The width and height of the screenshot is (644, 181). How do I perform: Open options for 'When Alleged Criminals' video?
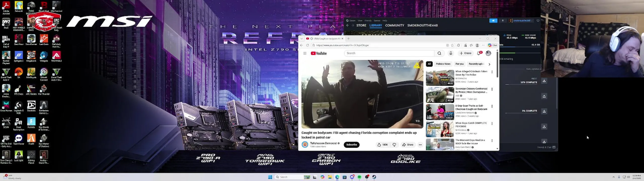[492, 72]
